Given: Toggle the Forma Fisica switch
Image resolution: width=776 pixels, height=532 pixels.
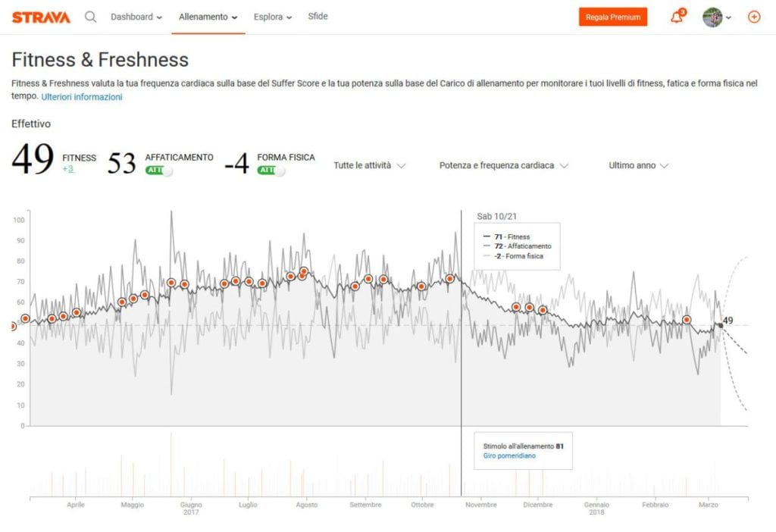Looking at the screenshot, I should point(271,171).
